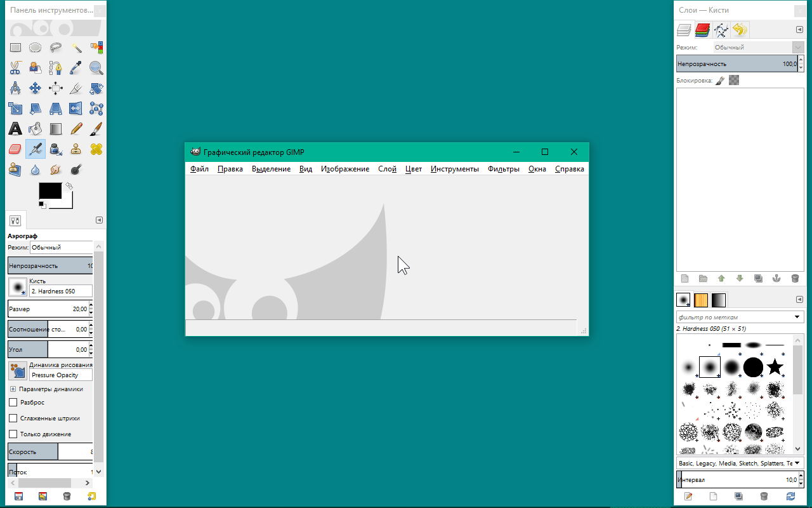Choose the Fuzzy Select magic wand tool
This screenshot has width=812, height=508.
tap(76, 48)
